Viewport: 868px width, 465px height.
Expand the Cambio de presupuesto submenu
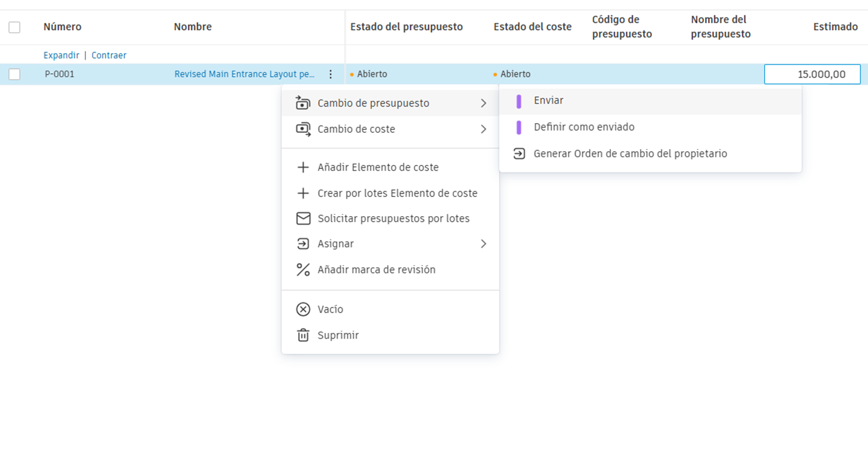pyautogui.click(x=484, y=102)
